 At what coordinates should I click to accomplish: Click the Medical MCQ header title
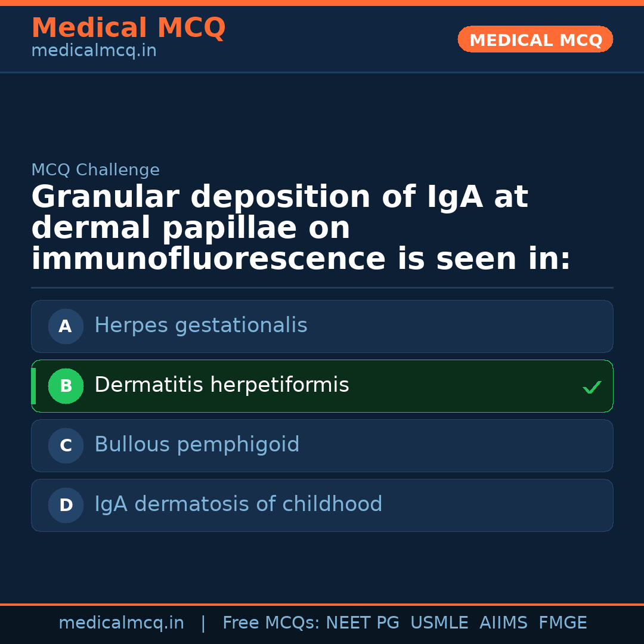click(128, 28)
